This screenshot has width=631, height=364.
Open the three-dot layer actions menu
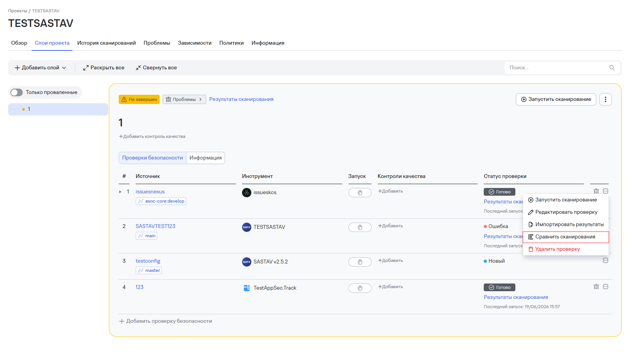[x=606, y=99]
